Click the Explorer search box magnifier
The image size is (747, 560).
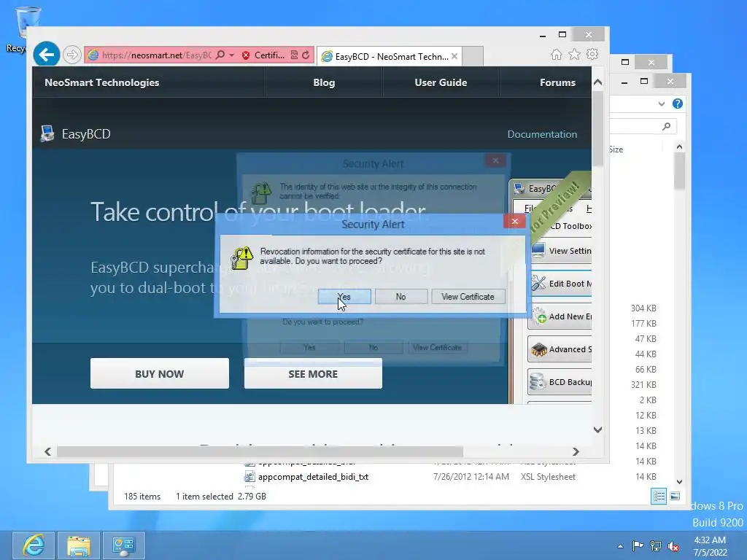click(667, 126)
